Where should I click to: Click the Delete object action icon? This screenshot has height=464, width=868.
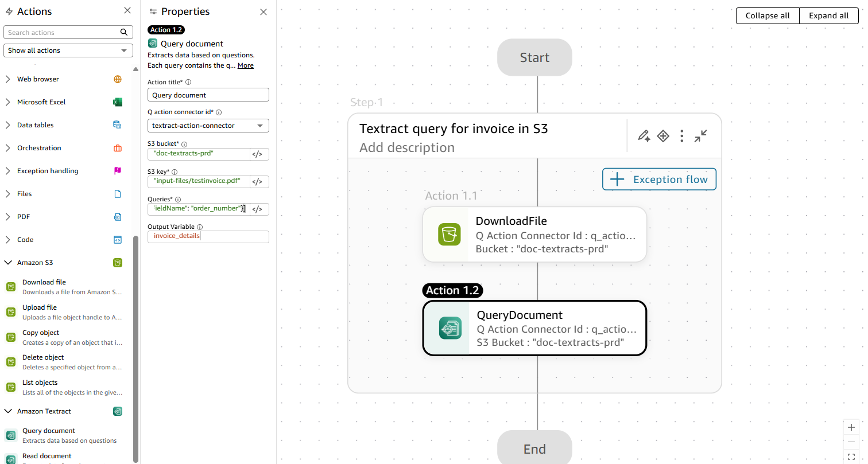(11, 362)
